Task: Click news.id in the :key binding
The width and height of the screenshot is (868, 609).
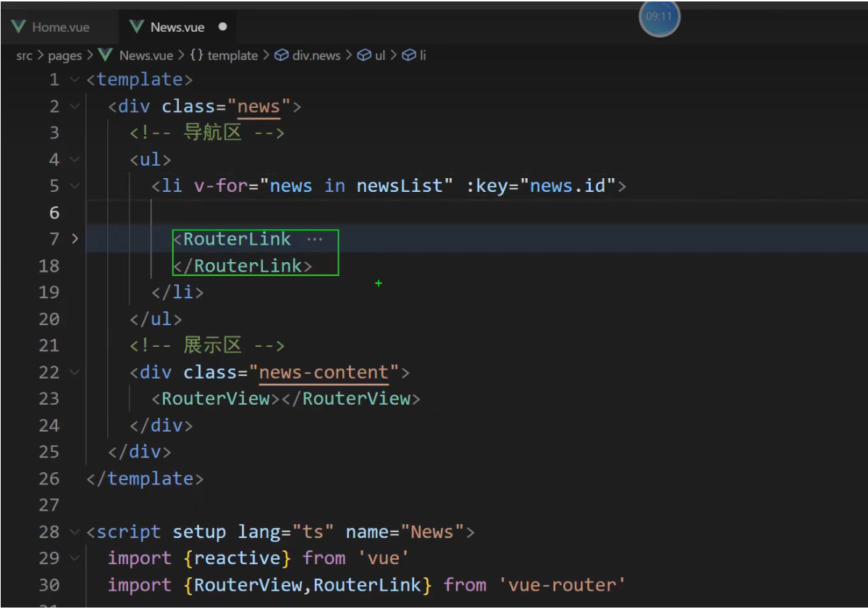Action: (x=568, y=186)
